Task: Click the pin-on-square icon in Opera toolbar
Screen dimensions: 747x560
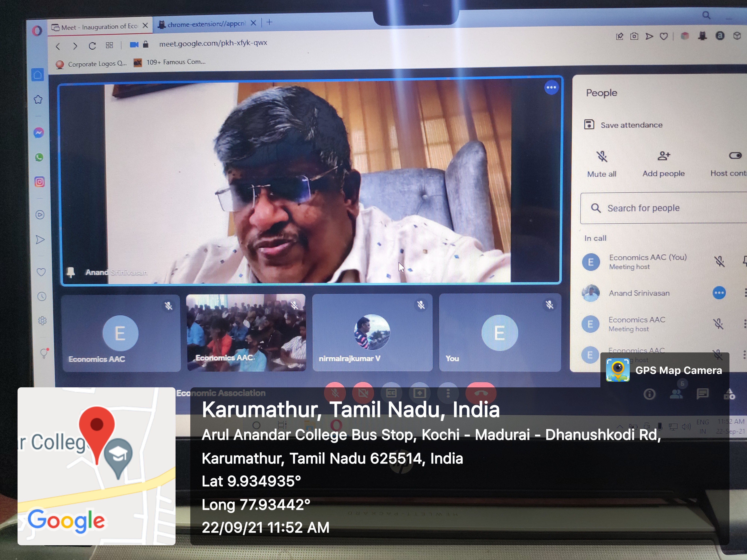Action: 619,36
